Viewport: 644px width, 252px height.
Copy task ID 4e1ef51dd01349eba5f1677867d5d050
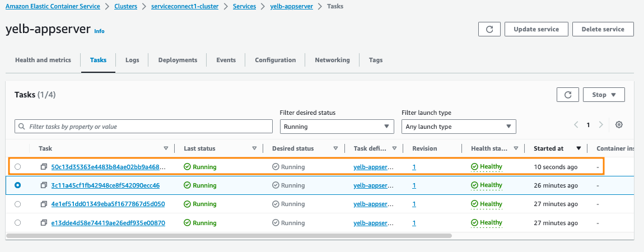click(44, 204)
